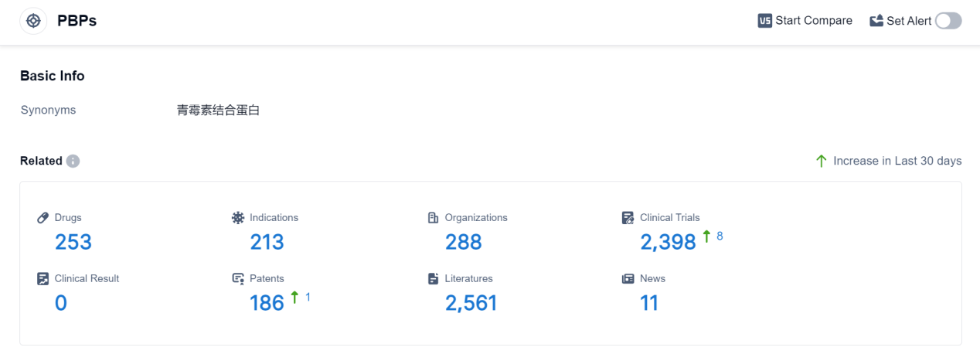
Task: Click the Organizations building icon
Action: pos(434,218)
